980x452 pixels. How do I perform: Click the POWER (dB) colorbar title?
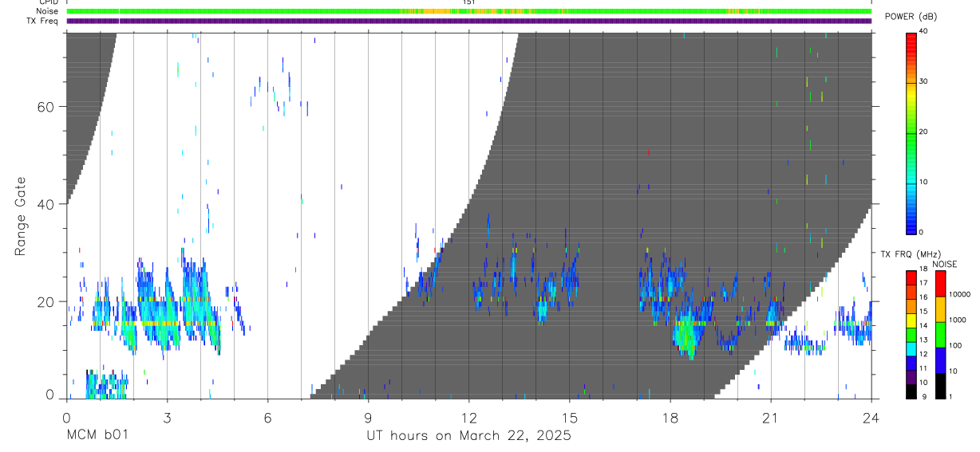pos(912,17)
